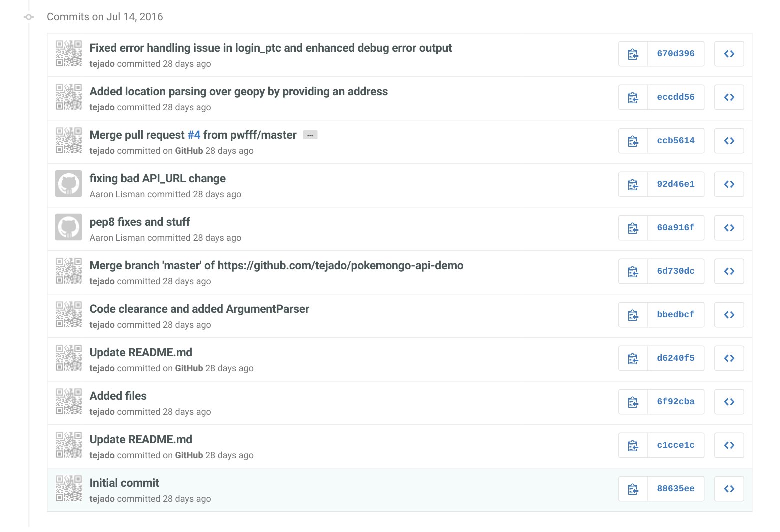Viewport: 780px width, 532px height.
Task: Browse code at commit 88635ee
Action: tap(729, 489)
